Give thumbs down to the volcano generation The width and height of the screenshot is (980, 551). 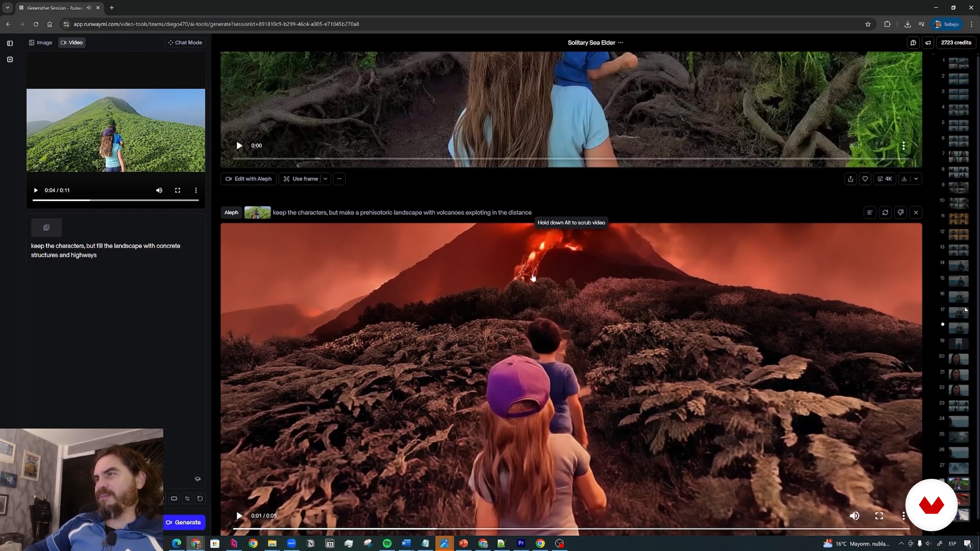pos(900,212)
